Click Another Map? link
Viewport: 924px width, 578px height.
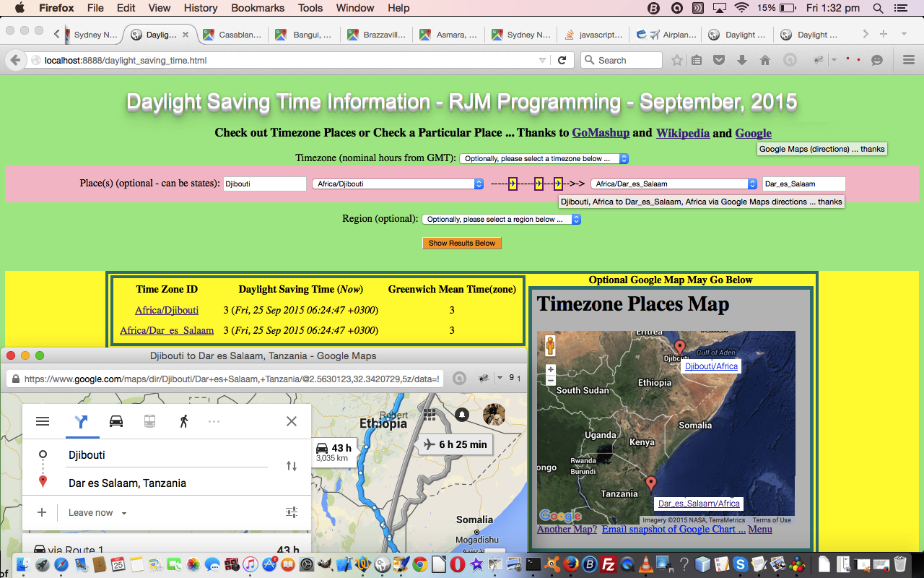pyautogui.click(x=567, y=529)
